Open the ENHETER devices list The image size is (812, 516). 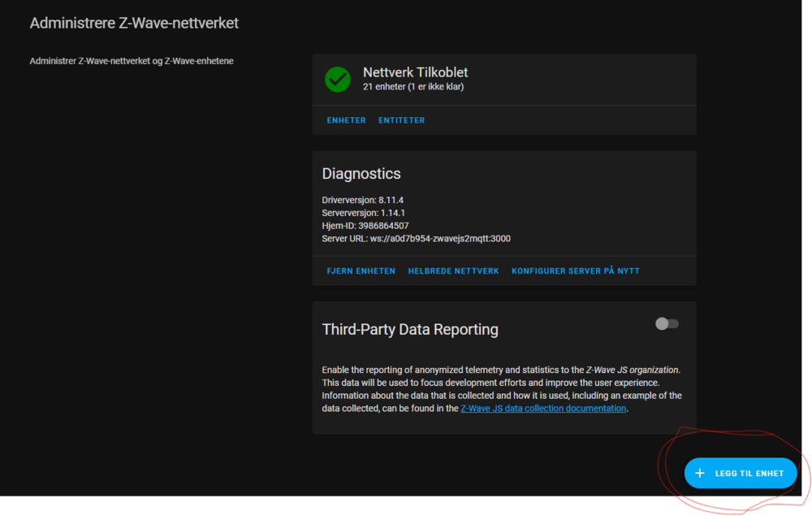[346, 120]
